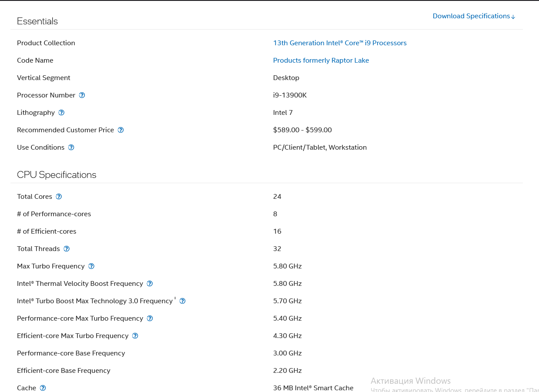
Task: Click the CPU Specifications section heading
Action: pyautogui.click(x=57, y=175)
